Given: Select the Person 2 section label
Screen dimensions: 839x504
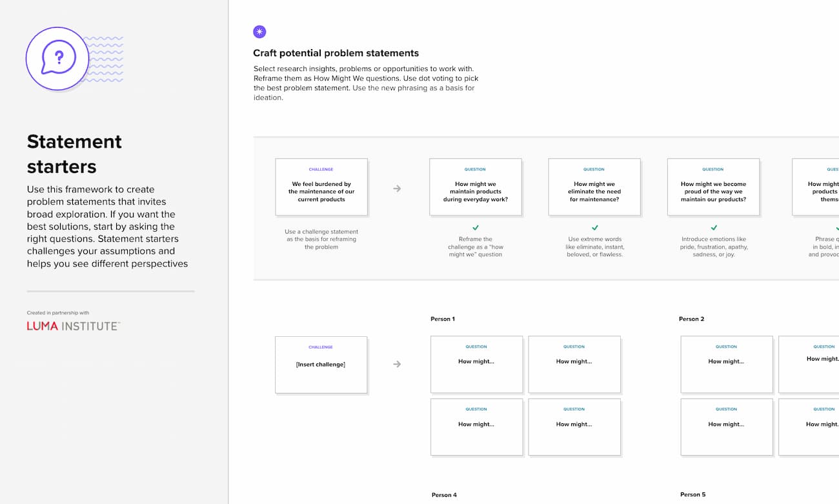Looking at the screenshot, I should pyautogui.click(x=691, y=318).
